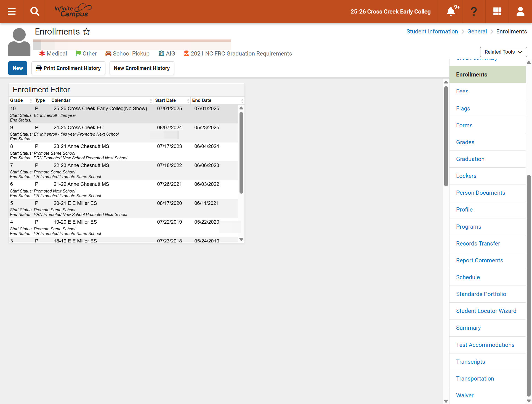Sort the table by Calendar column
This screenshot has width=532, height=404.
101,101
